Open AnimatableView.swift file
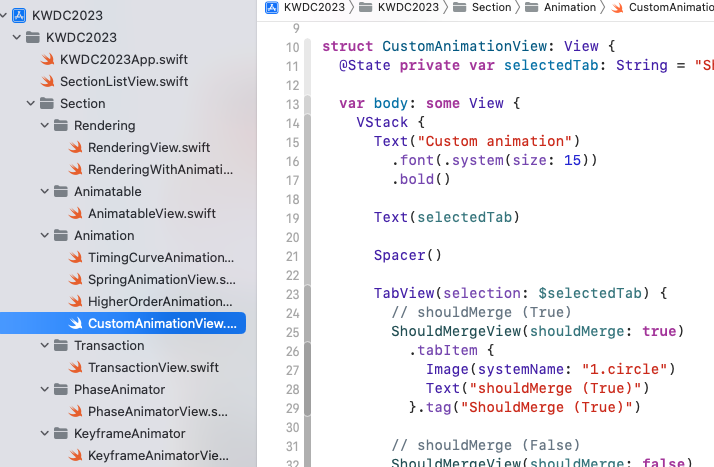The width and height of the screenshot is (714, 467). coord(152,213)
